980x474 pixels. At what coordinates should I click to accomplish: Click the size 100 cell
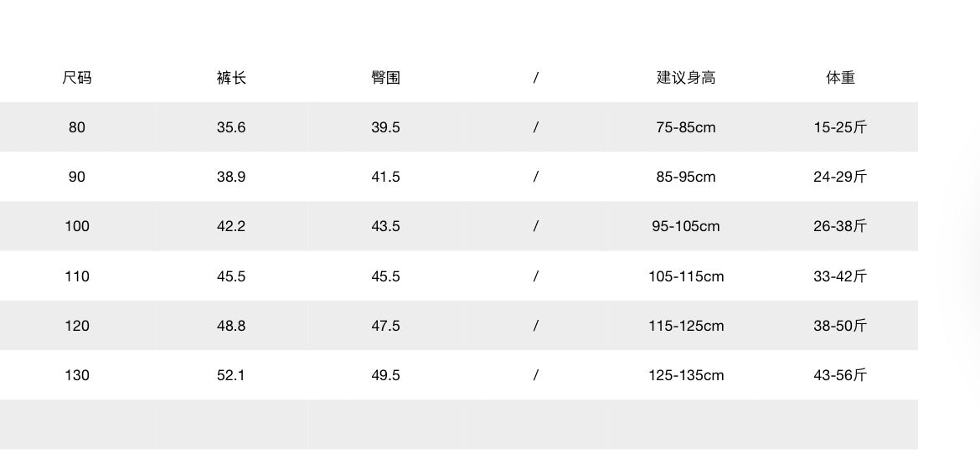pyautogui.click(x=77, y=226)
